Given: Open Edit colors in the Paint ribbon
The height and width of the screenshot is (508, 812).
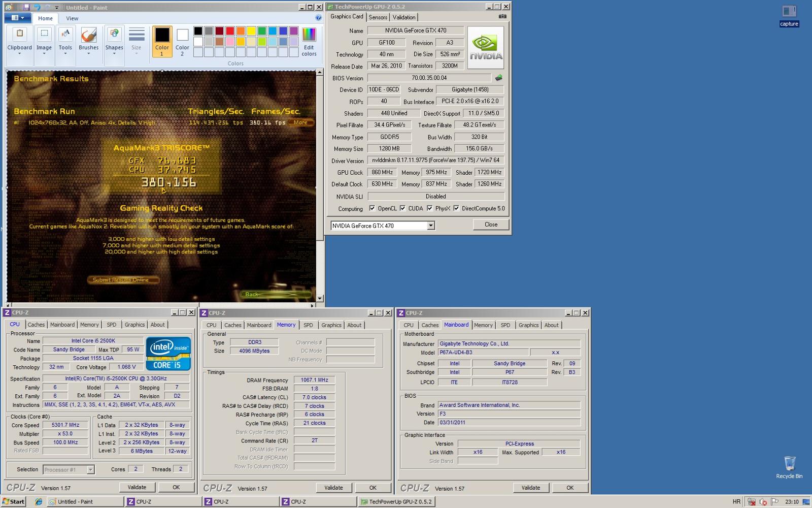Looking at the screenshot, I should (x=309, y=41).
